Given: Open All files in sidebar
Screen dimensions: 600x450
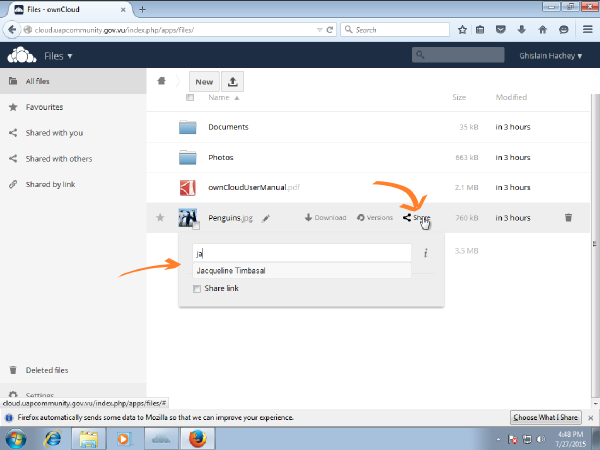Looking at the screenshot, I should point(73,81).
